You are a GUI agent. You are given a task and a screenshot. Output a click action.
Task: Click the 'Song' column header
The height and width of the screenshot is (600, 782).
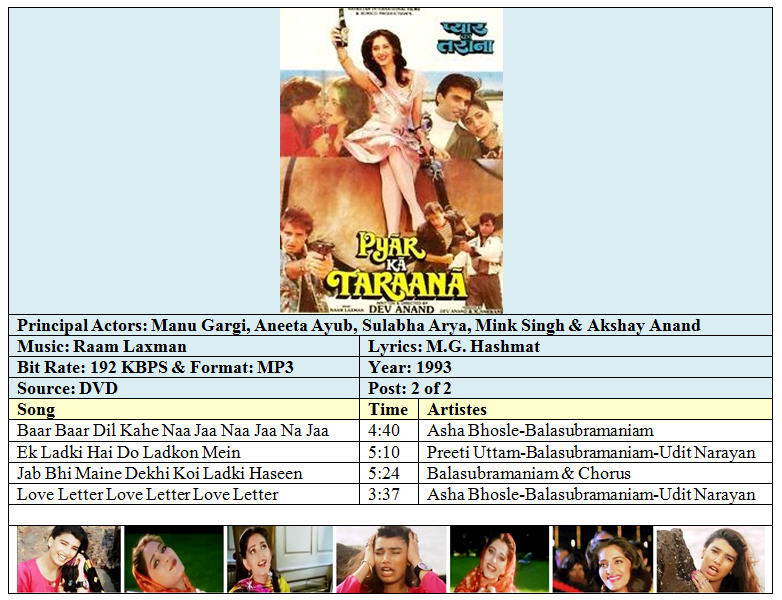click(x=184, y=409)
